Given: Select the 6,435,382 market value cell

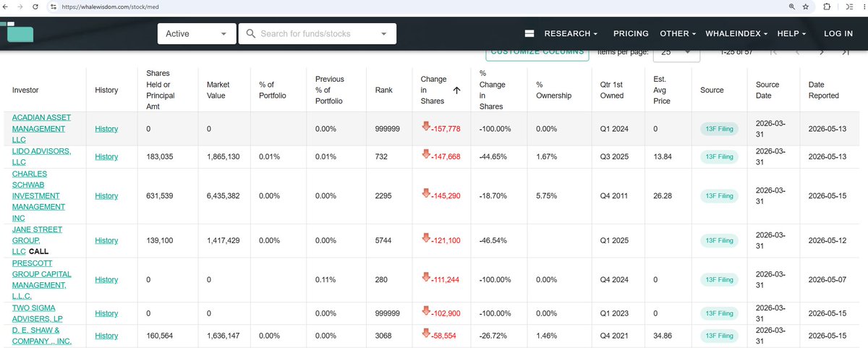Looking at the screenshot, I should pos(223,196).
